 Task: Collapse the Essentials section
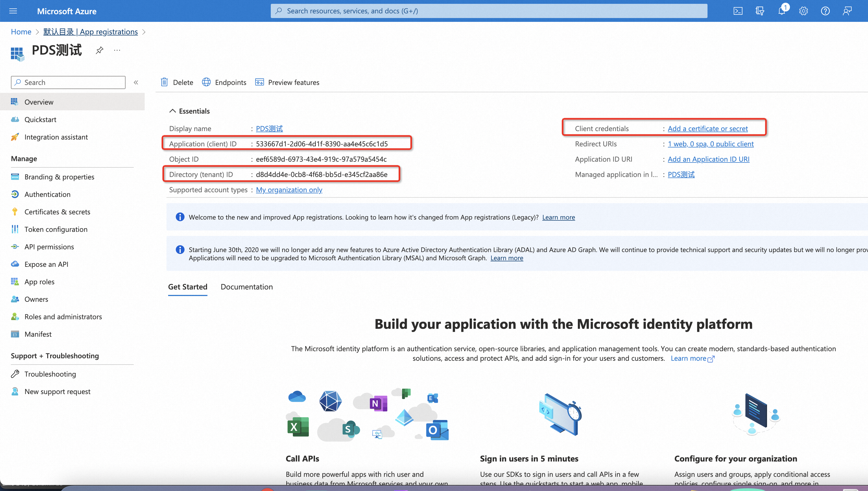[x=173, y=111]
